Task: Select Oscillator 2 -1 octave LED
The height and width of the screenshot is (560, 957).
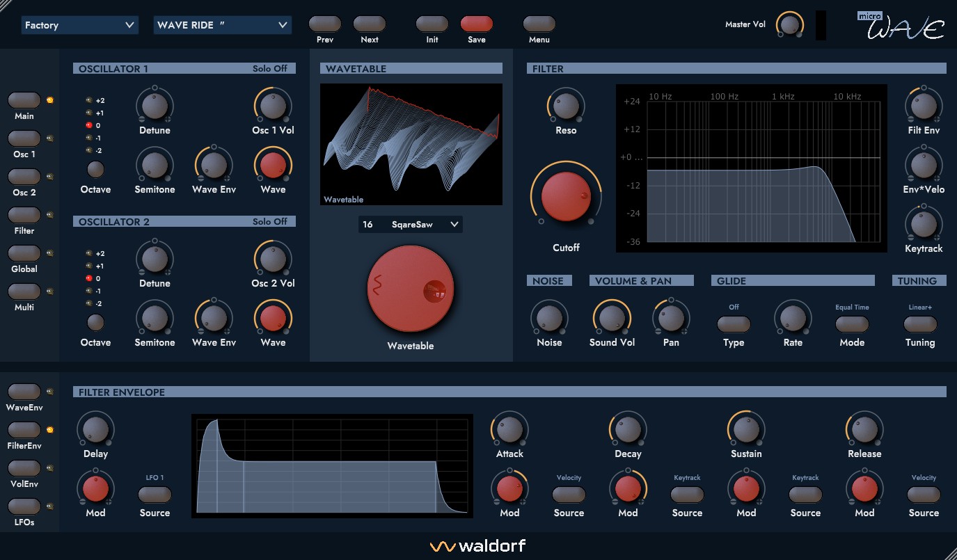Action: click(x=89, y=291)
